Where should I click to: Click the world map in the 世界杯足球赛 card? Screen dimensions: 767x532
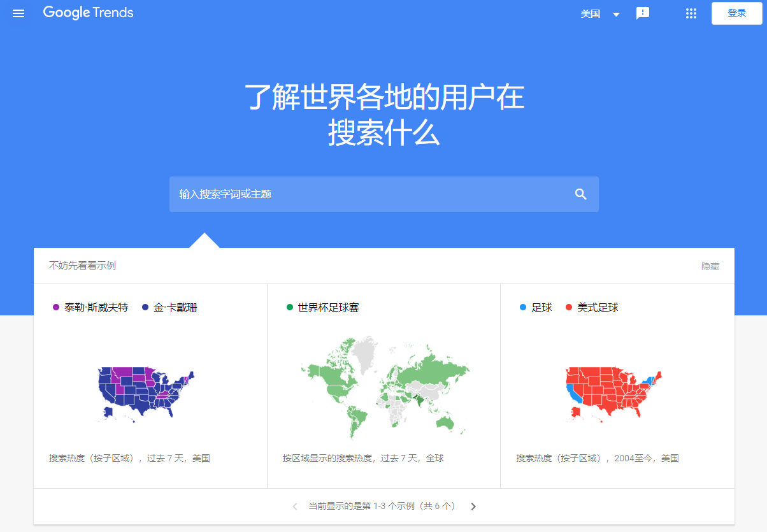tap(383, 387)
